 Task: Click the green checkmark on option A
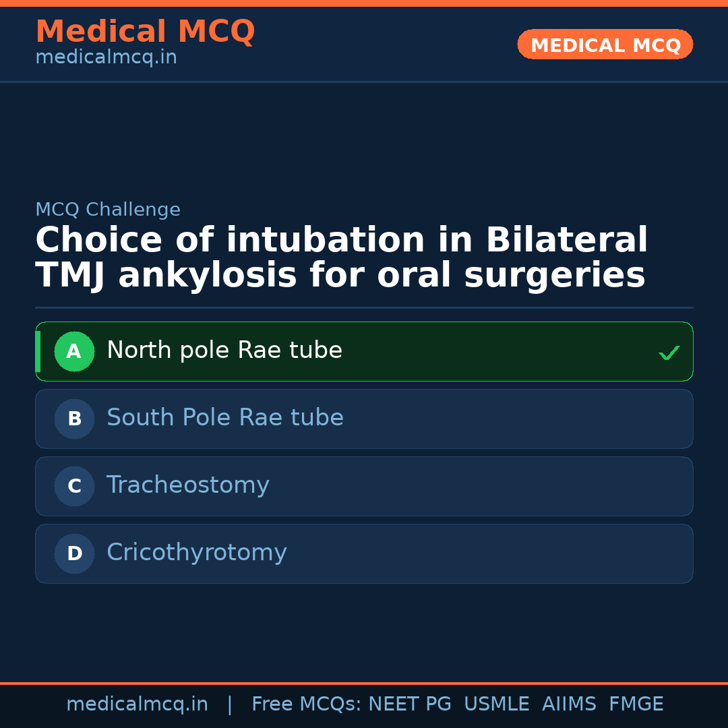[669, 353]
